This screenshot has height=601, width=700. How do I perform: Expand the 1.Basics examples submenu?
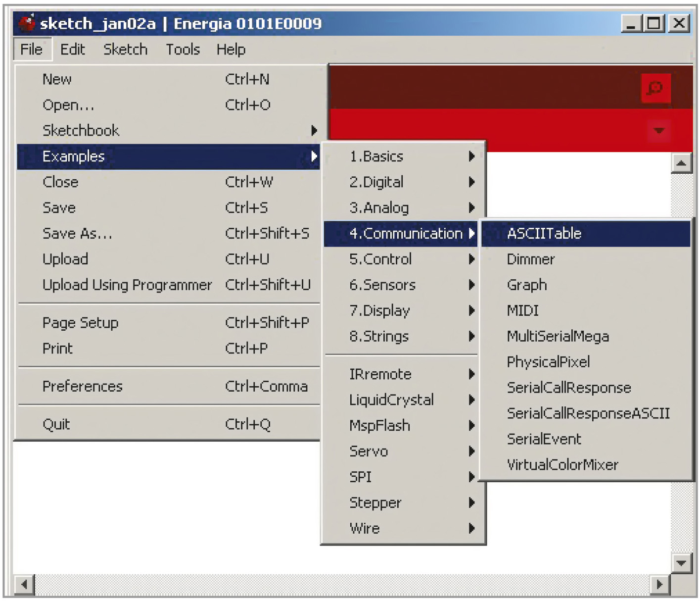[x=401, y=156]
